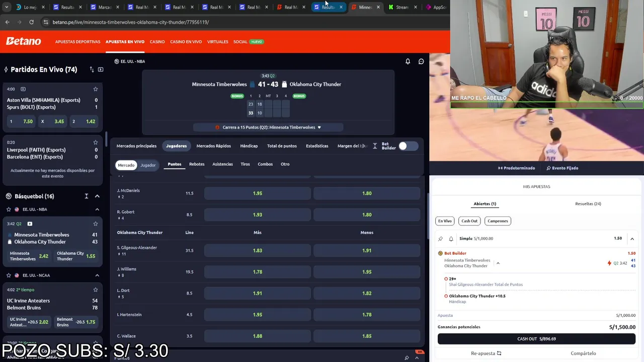This screenshot has height=362, width=644.
Task: Click the Cash Out S/896.69 button
Action: click(x=536, y=339)
